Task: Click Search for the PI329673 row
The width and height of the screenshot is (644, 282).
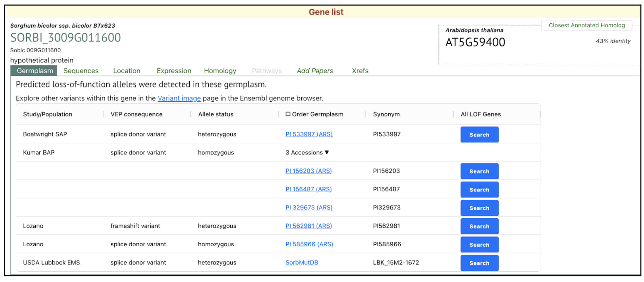Action: tap(479, 208)
